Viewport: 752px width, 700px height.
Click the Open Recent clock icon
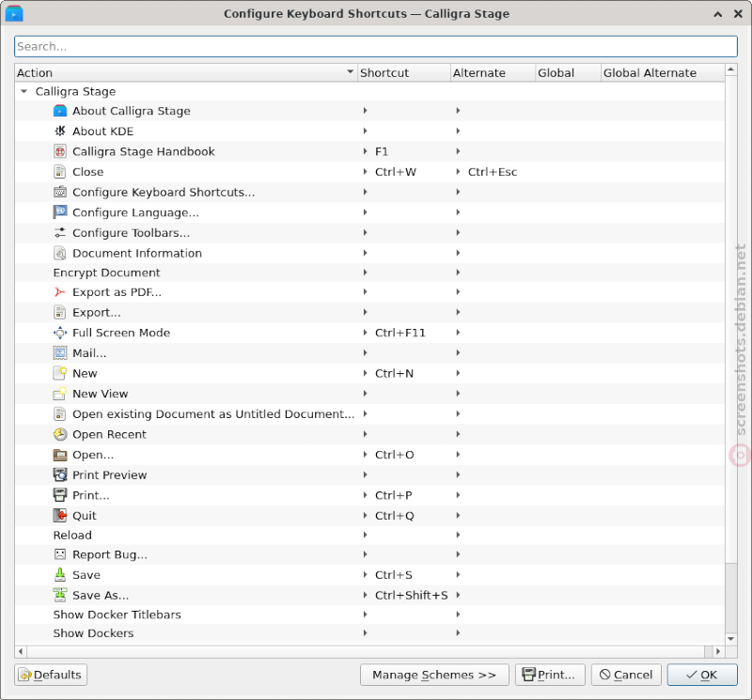(x=60, y=434)
